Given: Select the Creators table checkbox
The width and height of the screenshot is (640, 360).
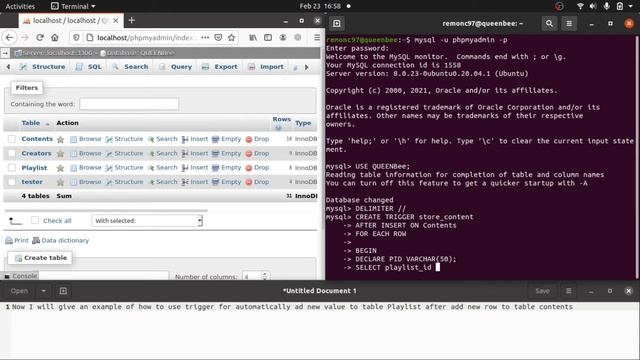Looking at the screenshot, I should point(12,153).
